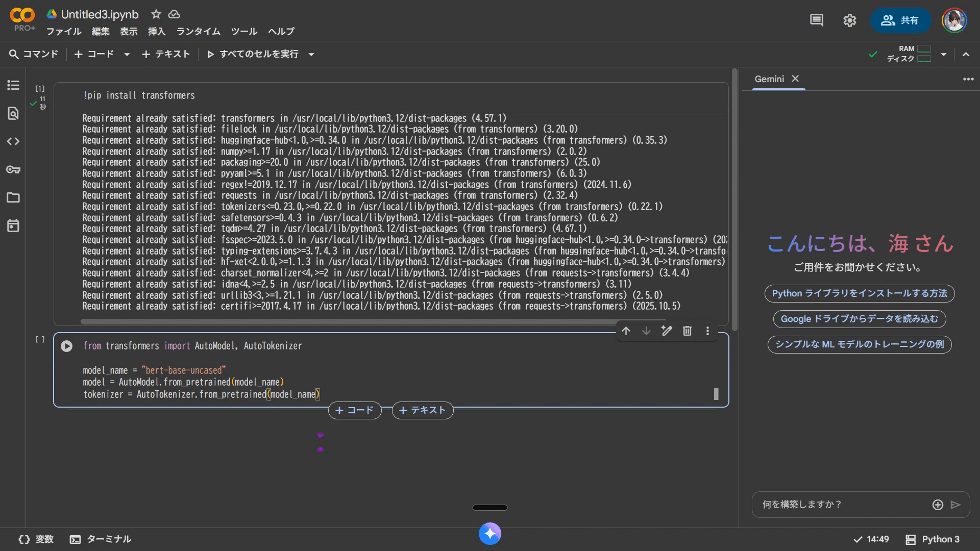Move the selected cell down
The width and height of the screenshot is (980, 551).
[x=646, y=331]
